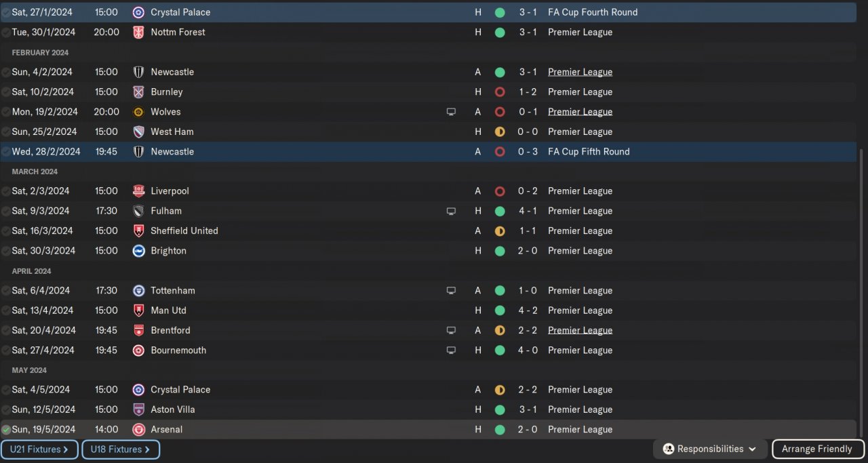Viewport: 868px width, 463px height.
Task: Toggle the checkmark beside 28/2/2024 Newcastle fixture
Action: (x=6, y=152)
